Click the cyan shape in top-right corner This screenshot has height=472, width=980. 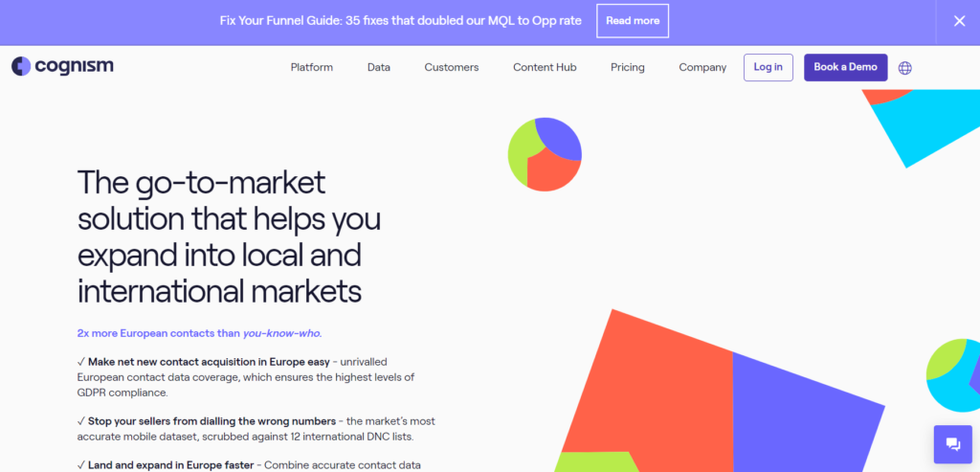pos(925,125)
